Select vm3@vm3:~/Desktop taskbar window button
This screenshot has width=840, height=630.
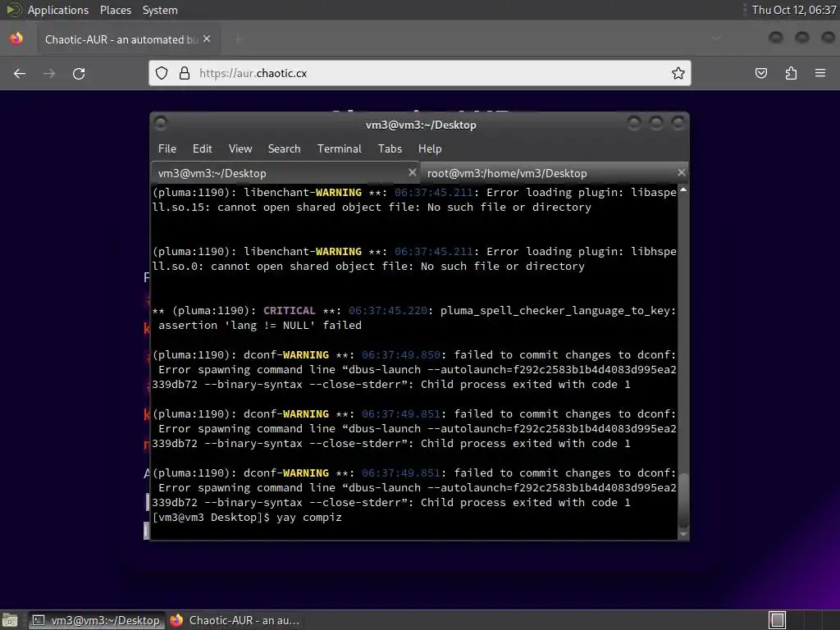click(x=97, y=620)
